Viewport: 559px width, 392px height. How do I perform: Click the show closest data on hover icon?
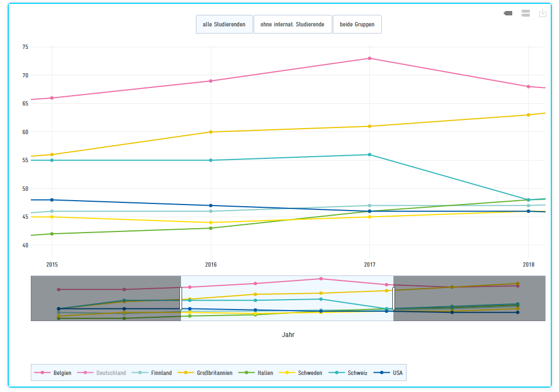[508, 13]
